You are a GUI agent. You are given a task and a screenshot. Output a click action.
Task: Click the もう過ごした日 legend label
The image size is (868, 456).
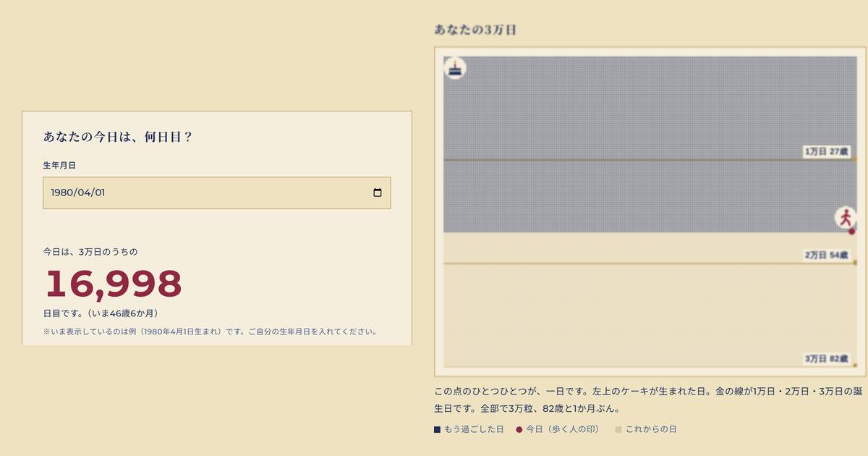point(474,429)
